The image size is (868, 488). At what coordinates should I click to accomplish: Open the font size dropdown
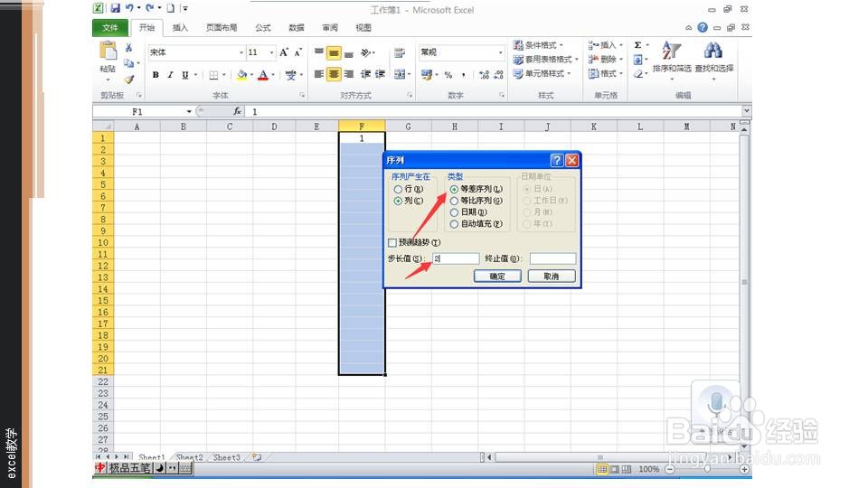point(272,52)
